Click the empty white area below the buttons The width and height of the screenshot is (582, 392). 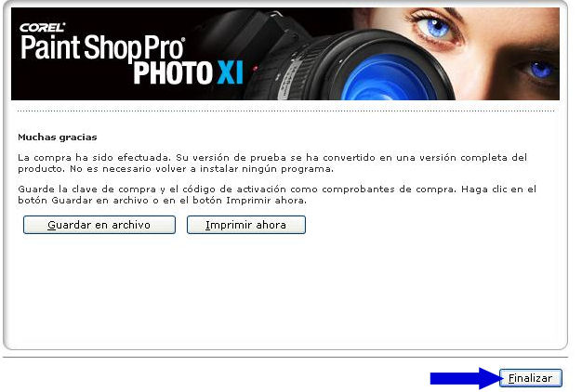click(285, 291)
